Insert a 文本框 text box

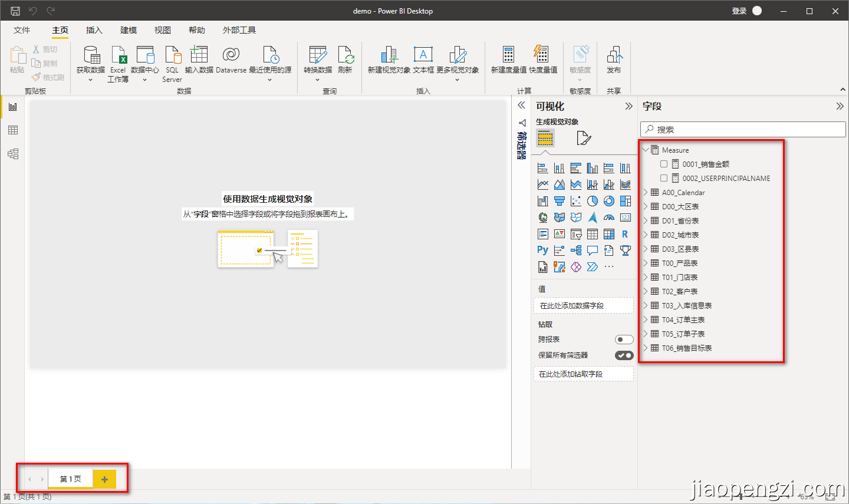(423, 60)
